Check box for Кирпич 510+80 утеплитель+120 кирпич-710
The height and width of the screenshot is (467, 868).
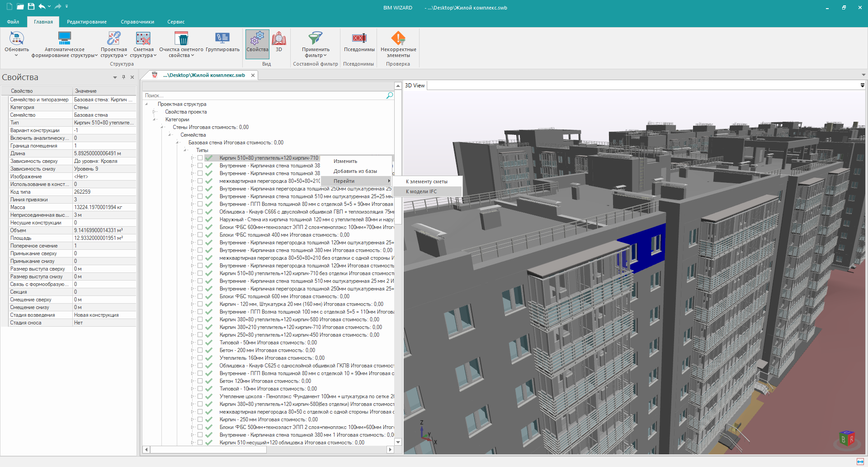click(200, 158)
